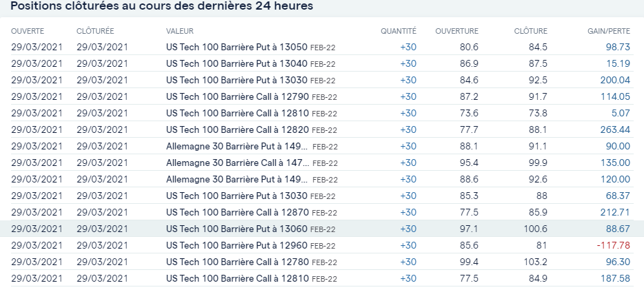Open highlighted US Tech 100 Put à 13060
Image resolution: width=644 pixels, height=292 pixels.
pyautogui.click(x=237, y=229)
